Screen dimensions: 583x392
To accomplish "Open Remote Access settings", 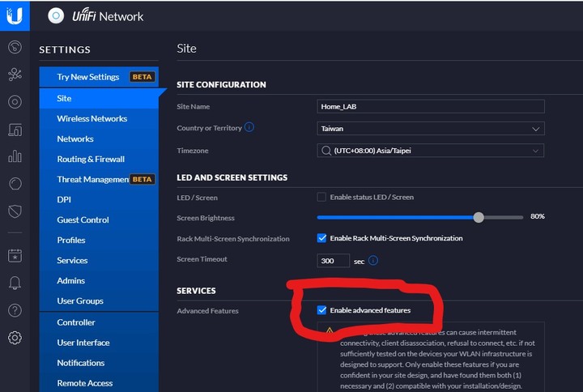I will [x=100, y=383].
